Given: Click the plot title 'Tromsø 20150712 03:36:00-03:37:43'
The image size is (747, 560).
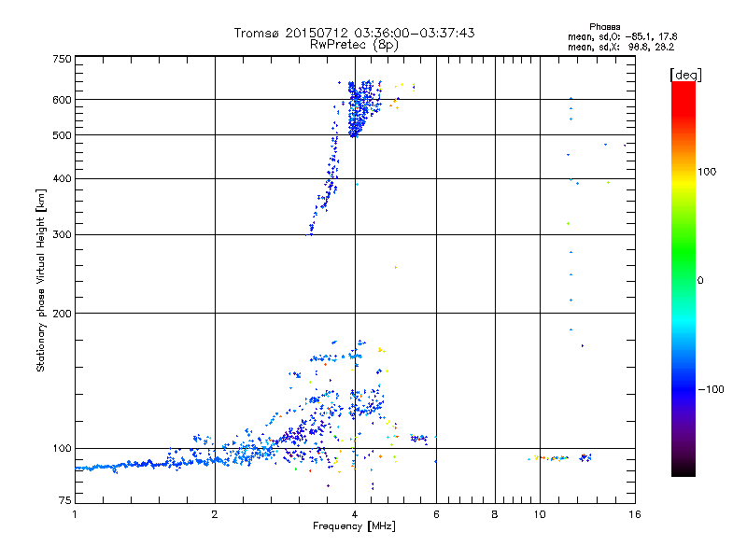Looking at the screenshot, I should (354, 33).
